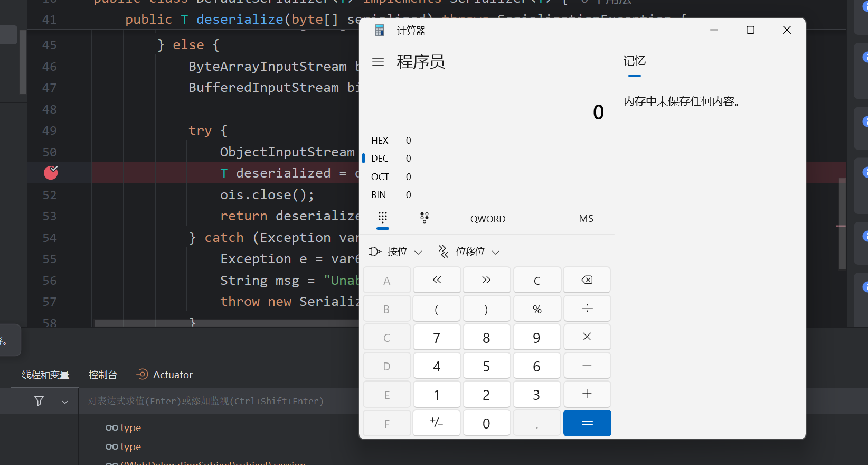
Task: Click the blue equals key
Action: [587, 423]
